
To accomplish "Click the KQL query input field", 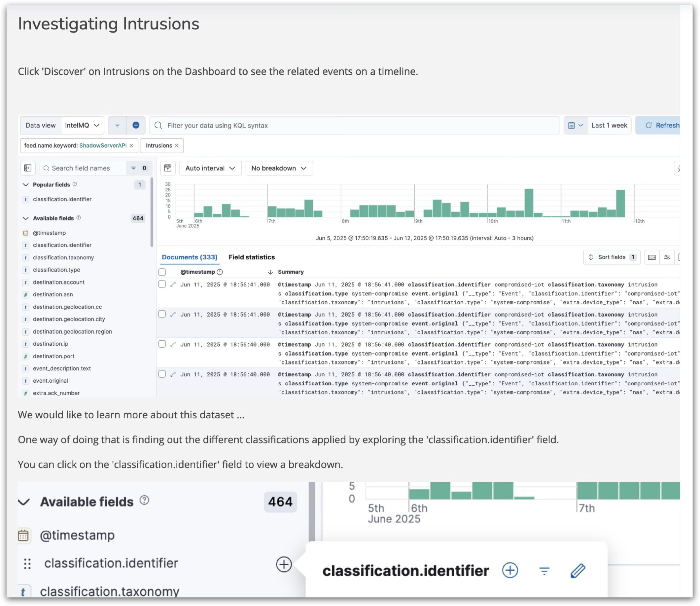I will coord(355,126).
